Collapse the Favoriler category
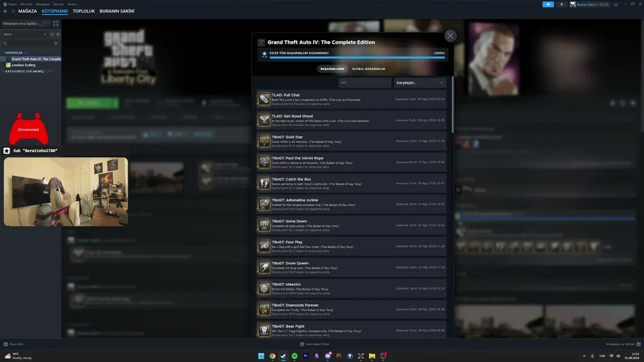This screenshot has height=362, width=644. click(14, 53)
